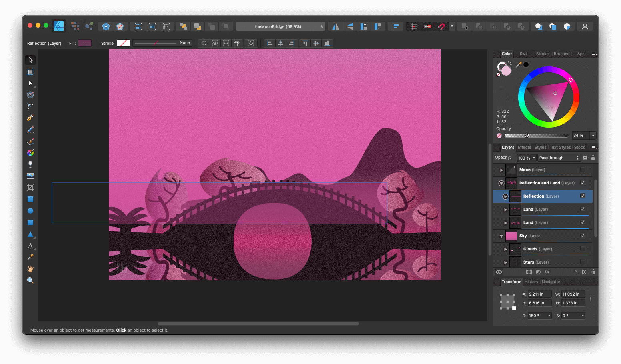
Task: Select the Text tool
Action: click(30, 246)
